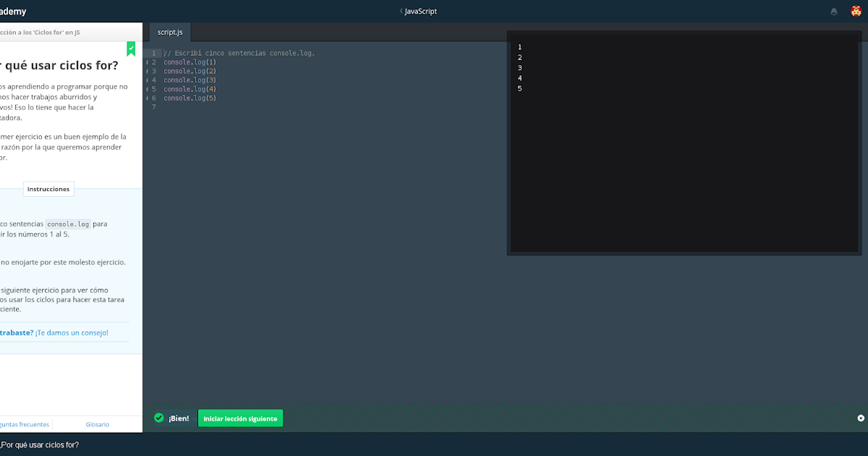Click the green checkmark badge on the lesson panel
The height and width of the screenshot is (456, 868).
pyautogui.click(x=131, y=49)
